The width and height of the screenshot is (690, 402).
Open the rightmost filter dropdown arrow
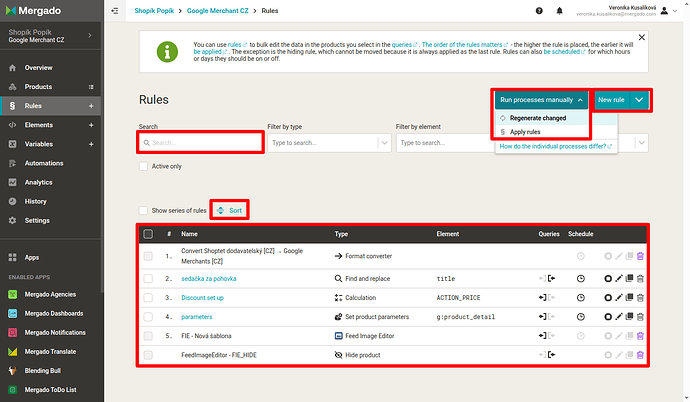[641, 143]
